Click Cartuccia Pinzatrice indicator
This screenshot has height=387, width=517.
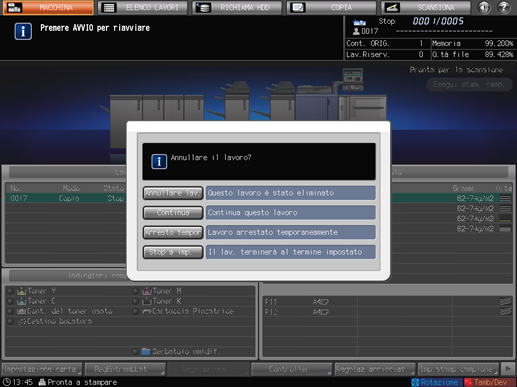pyautogui.click(x=183, y=311)
